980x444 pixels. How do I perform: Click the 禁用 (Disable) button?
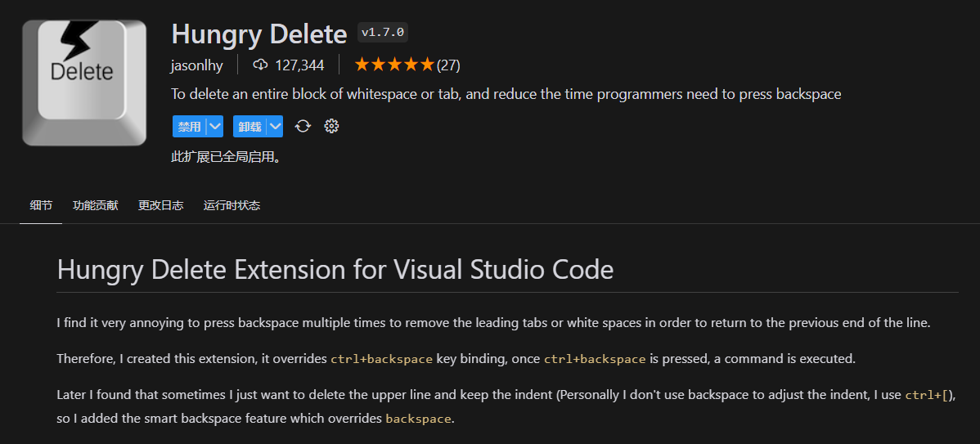click(x=190, y=127)
